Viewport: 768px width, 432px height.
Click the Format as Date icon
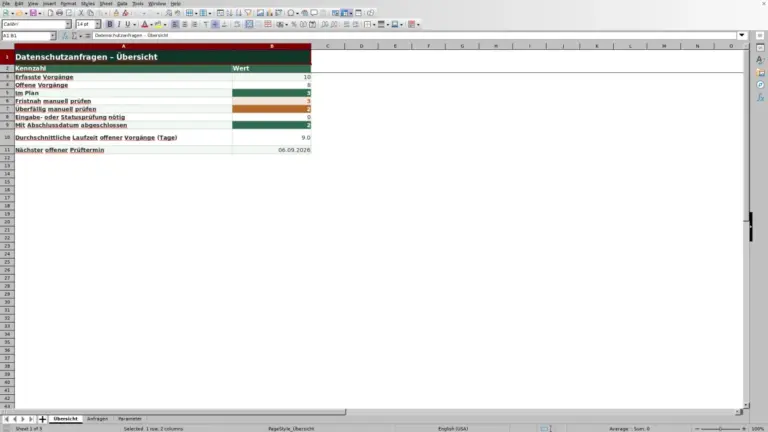click(312, 24)
